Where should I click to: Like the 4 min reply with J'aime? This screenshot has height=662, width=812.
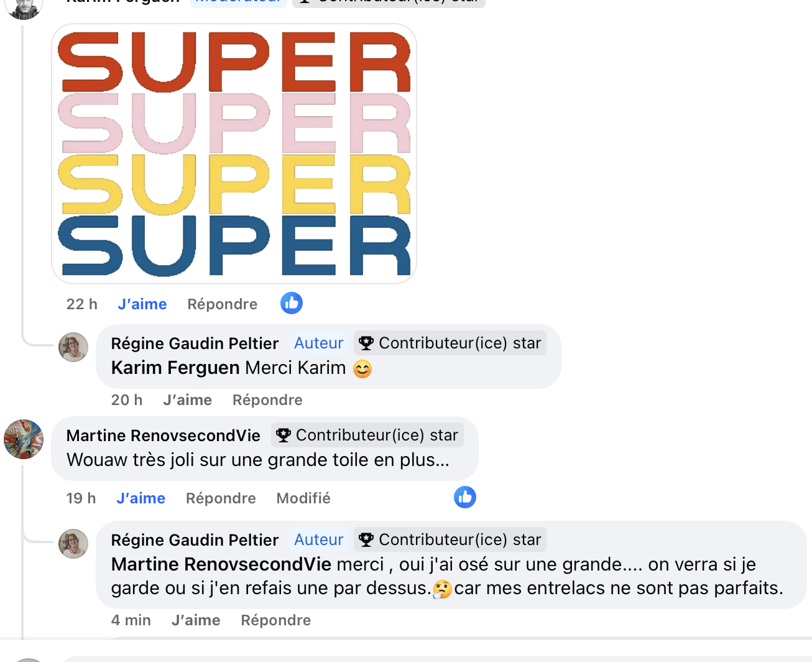(196, 620)
